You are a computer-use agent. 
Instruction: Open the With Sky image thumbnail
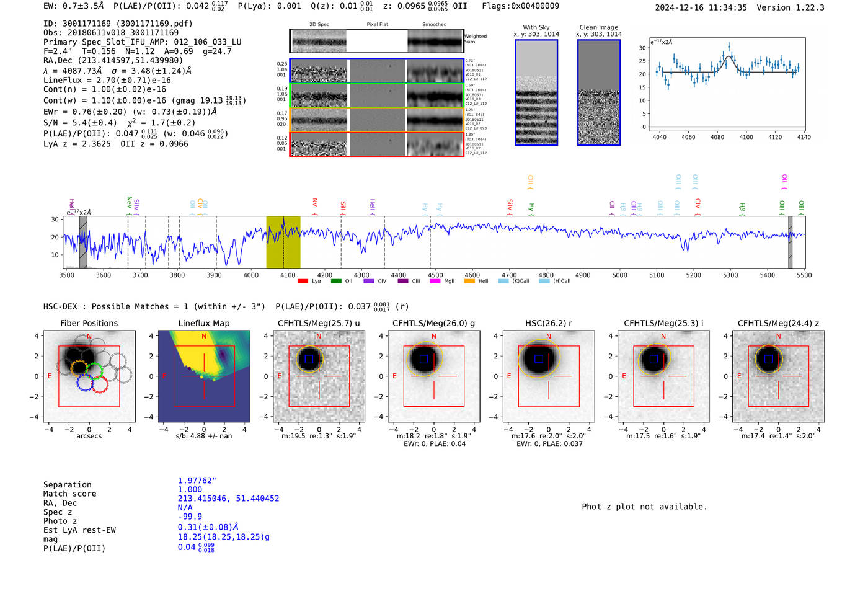(x=536, y=92)
